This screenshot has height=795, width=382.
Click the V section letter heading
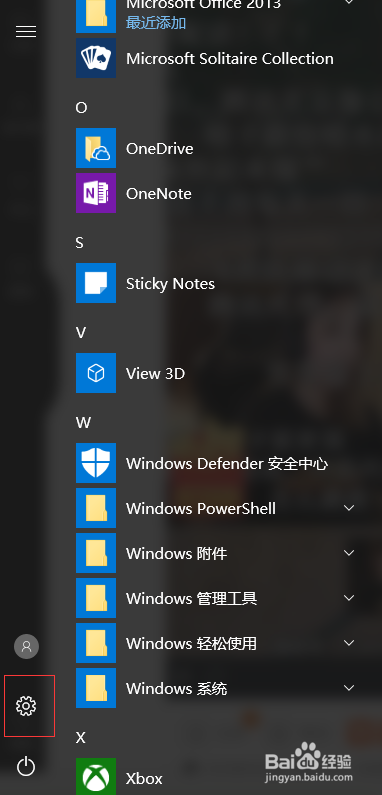point(81,333)
